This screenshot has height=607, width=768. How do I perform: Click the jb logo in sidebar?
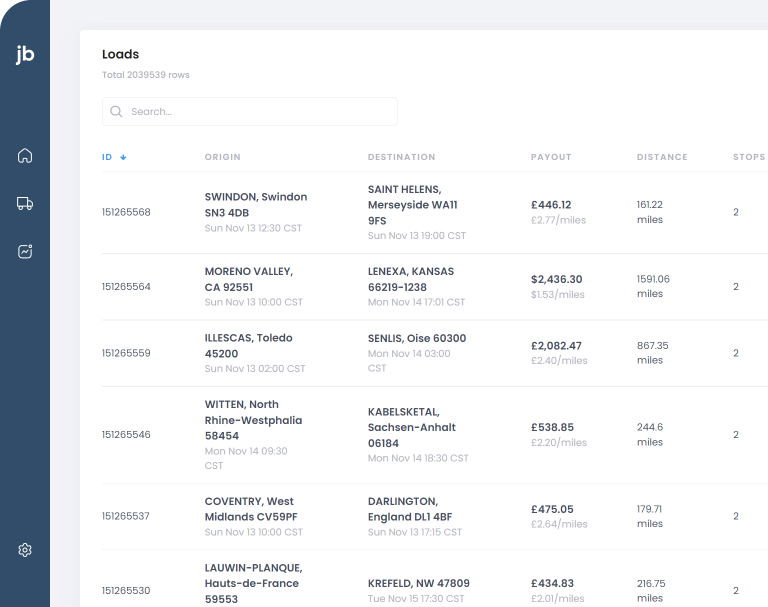click(25, 55)
